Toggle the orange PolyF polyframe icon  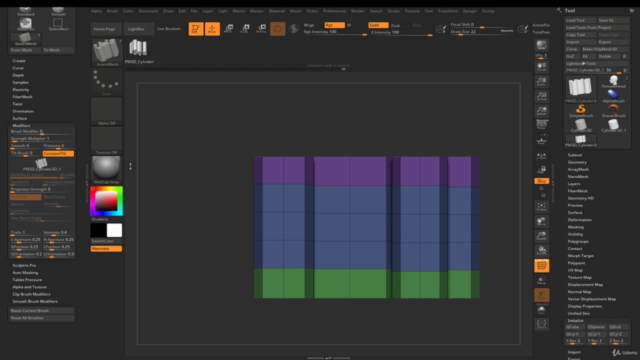coord(542,266)
